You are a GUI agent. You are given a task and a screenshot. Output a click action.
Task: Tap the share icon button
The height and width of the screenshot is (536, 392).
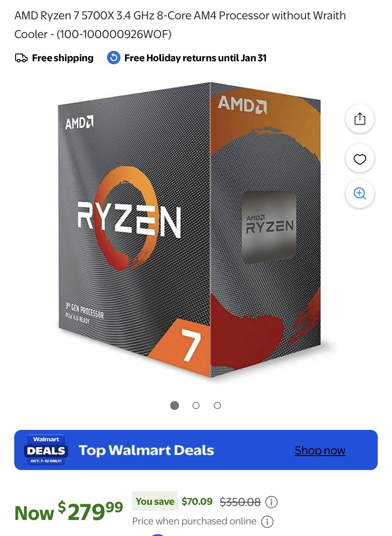point(360,119)
